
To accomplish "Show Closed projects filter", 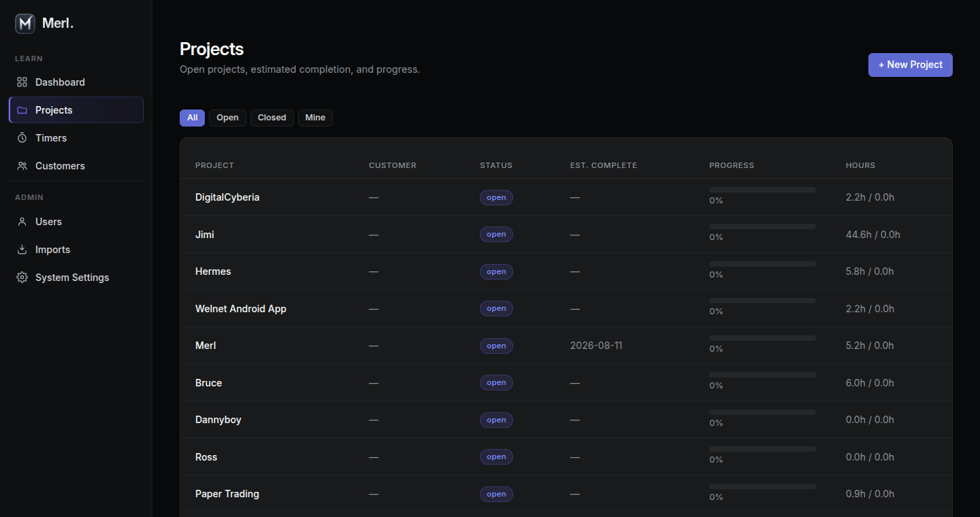I will point(272,118).
